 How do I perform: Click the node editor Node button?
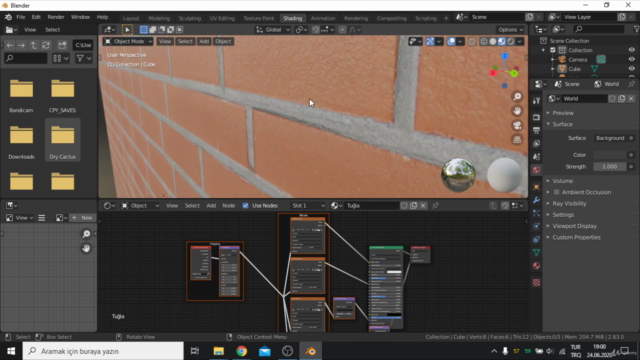point(229,205)
